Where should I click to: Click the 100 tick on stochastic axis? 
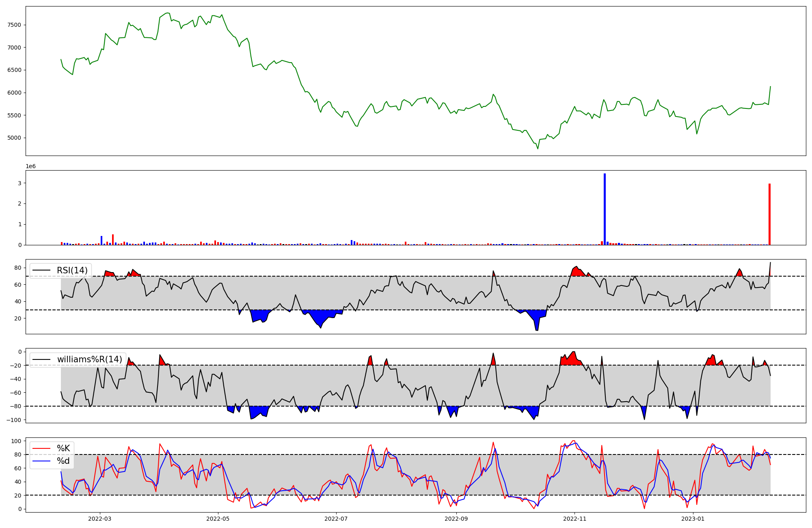[x=16, y=441]
